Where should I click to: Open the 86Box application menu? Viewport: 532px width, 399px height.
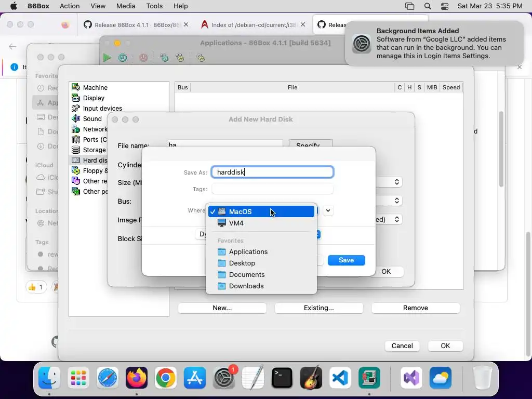click(38, 6)
